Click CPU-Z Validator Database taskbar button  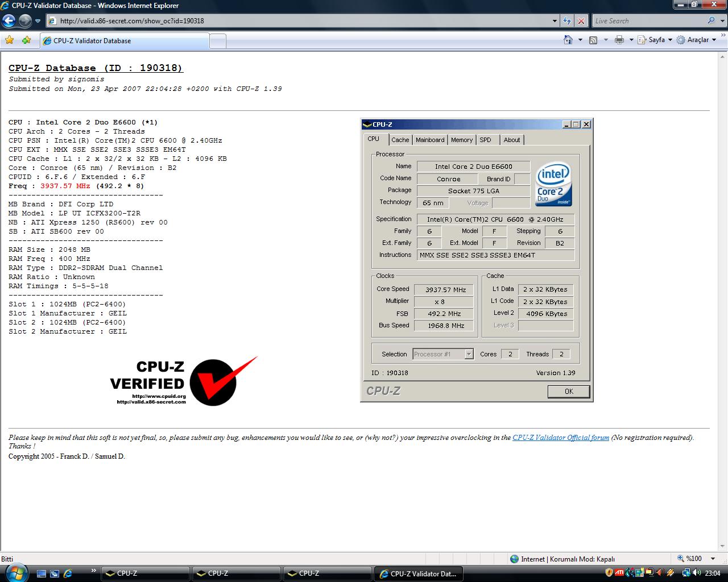pyautogui.click(x=419, y=573)
